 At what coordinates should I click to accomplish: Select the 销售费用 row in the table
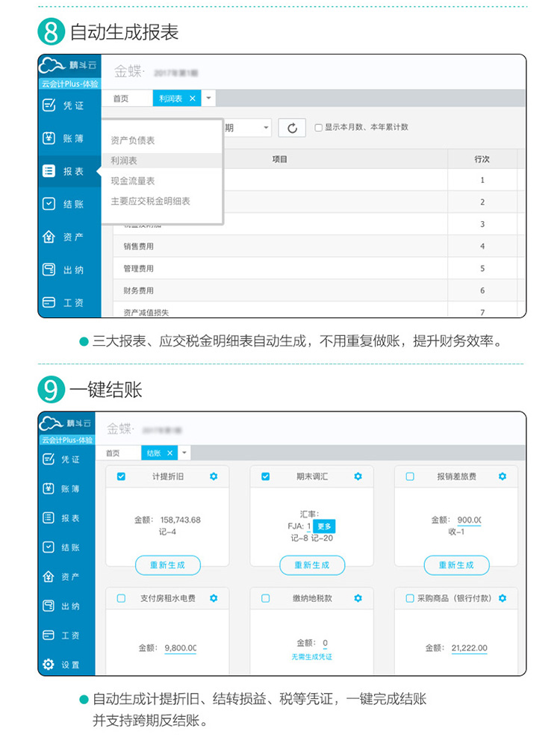(x=319, y=246)
